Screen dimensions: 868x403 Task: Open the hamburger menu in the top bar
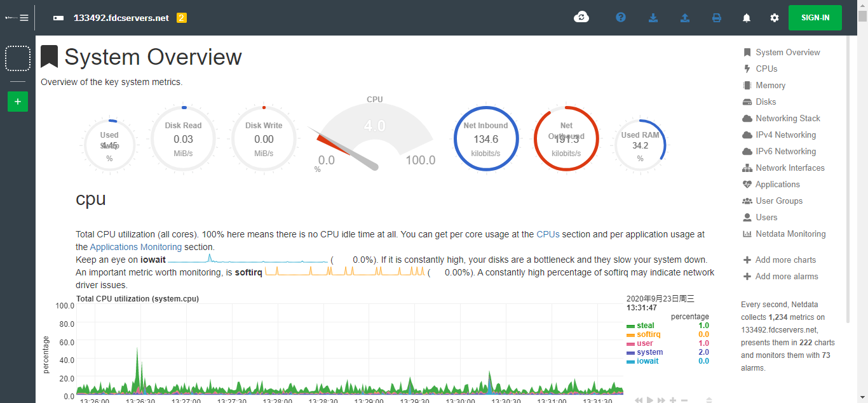(x=24, y=18)
